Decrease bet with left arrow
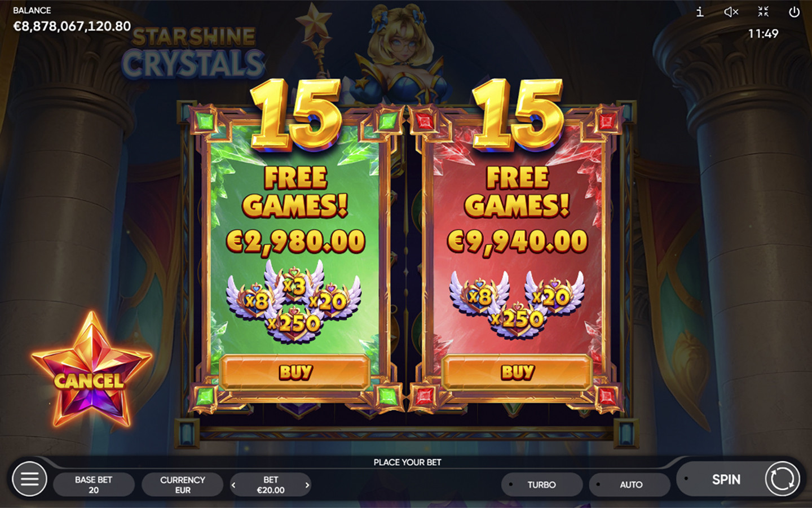The image size is (812, 508). (233, 485)
